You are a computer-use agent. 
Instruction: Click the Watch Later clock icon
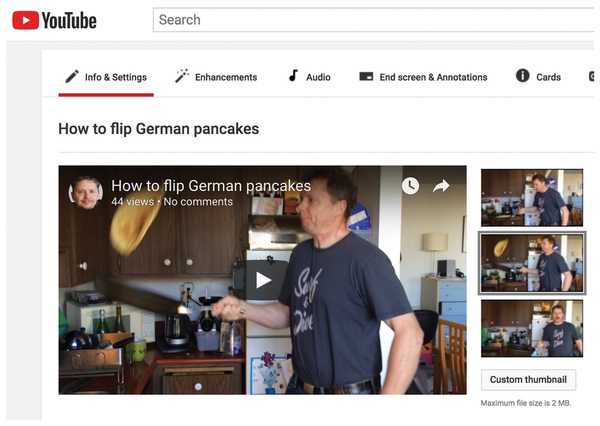pyautogui.click(x=411, y=186)
